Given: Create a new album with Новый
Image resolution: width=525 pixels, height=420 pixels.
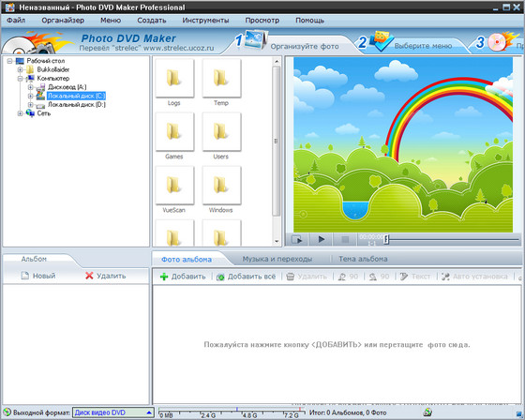Looking at the screenshot, I should (38, 276).
